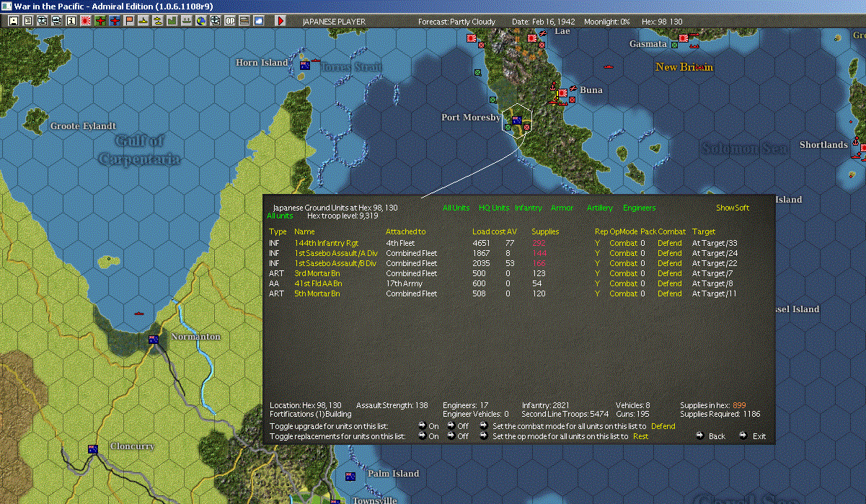Viewport: 866px width, 504px height.
Task: Select the ship icon in Normanton bay
Action: pos(138,314)
